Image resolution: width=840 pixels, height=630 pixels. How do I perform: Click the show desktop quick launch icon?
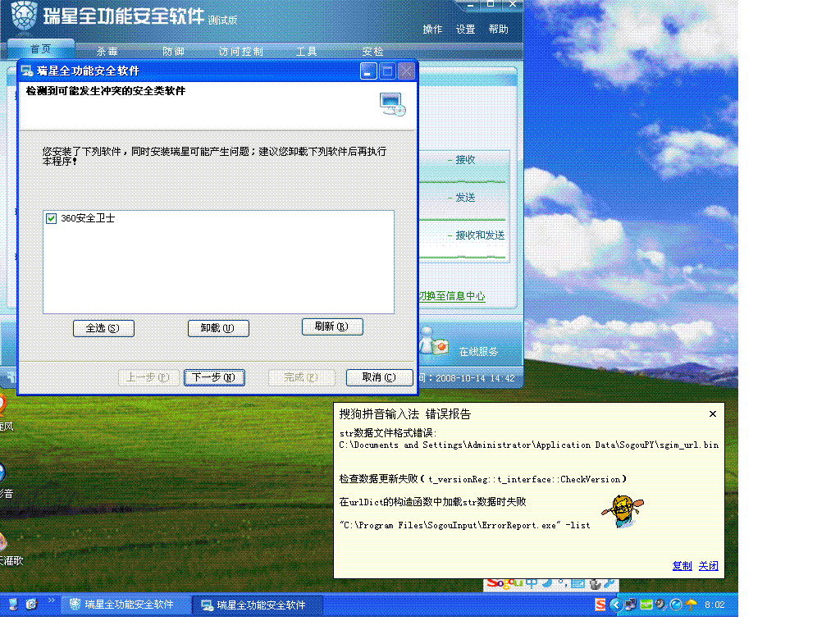coord(14,605)
